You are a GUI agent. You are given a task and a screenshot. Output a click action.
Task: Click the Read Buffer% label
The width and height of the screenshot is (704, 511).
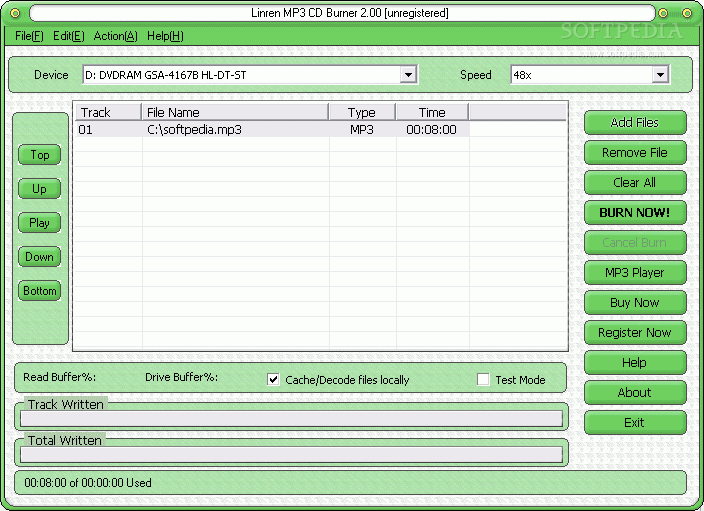59,377
